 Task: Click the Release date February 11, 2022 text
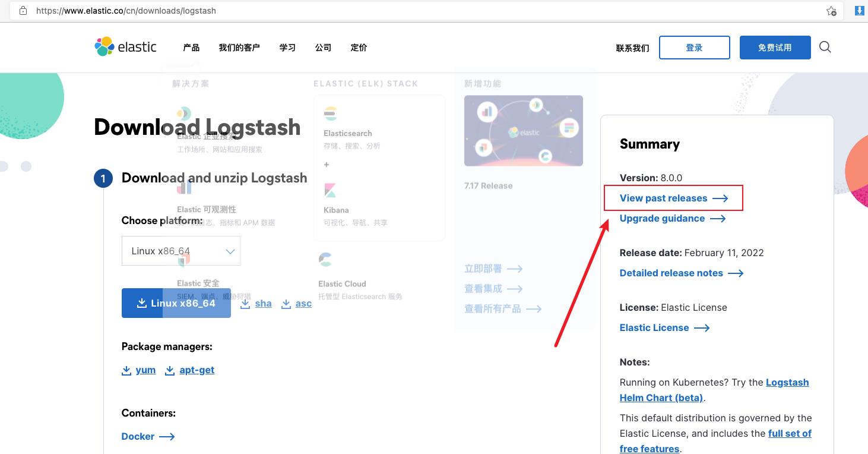(x=692, y=253)
